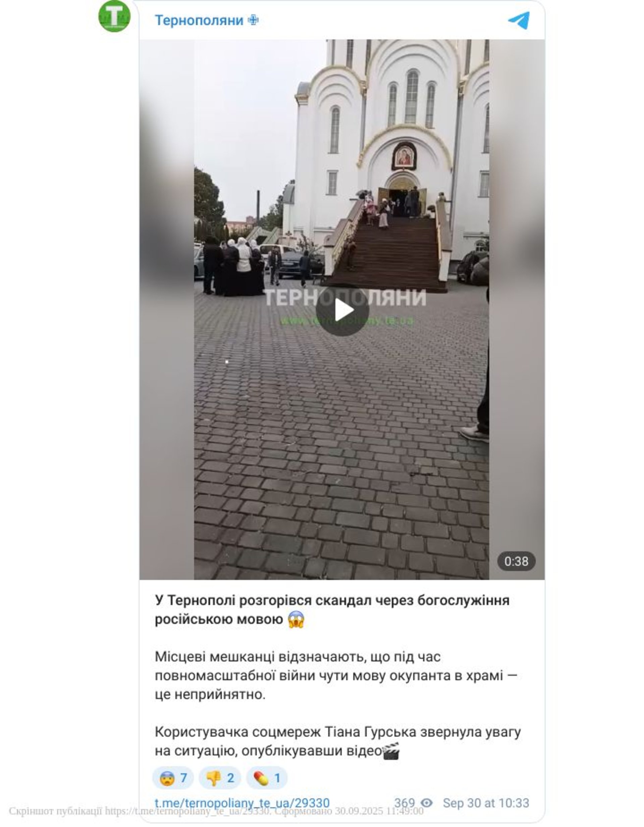Click the left blurred video margin
The height and width of the screenshot is (827, 644).
coord(167,310)
